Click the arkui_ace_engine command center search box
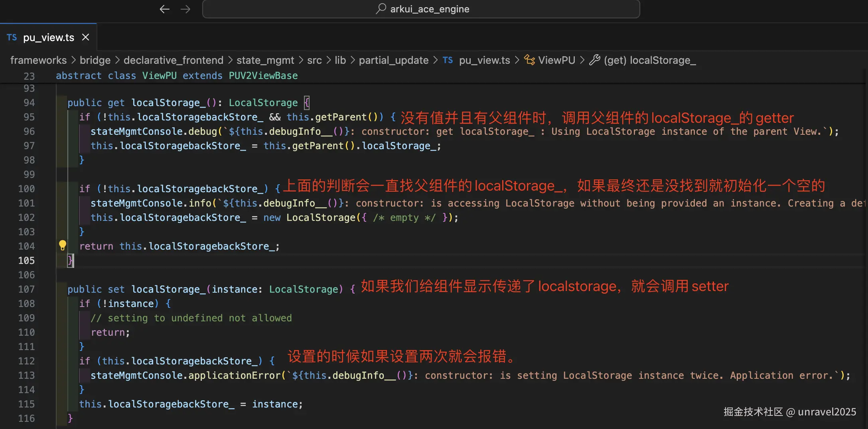This screenshot has height=429, width=868. pyautogui.click(x=421, y=9)
